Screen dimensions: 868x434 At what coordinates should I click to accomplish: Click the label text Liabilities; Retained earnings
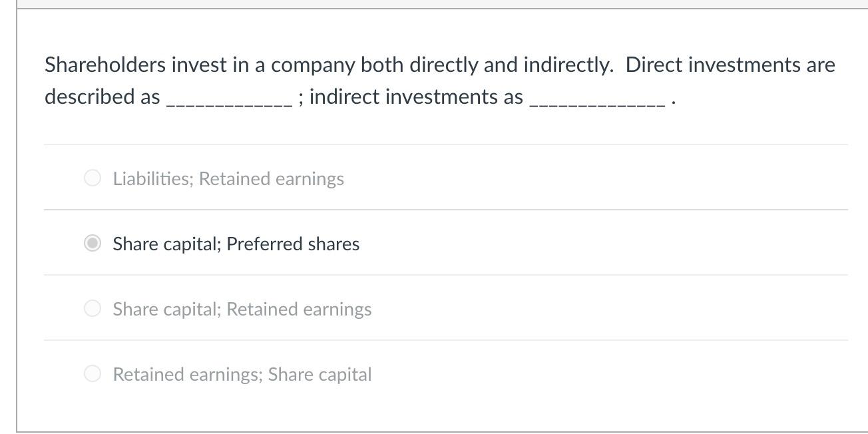(x=228, y=178)
